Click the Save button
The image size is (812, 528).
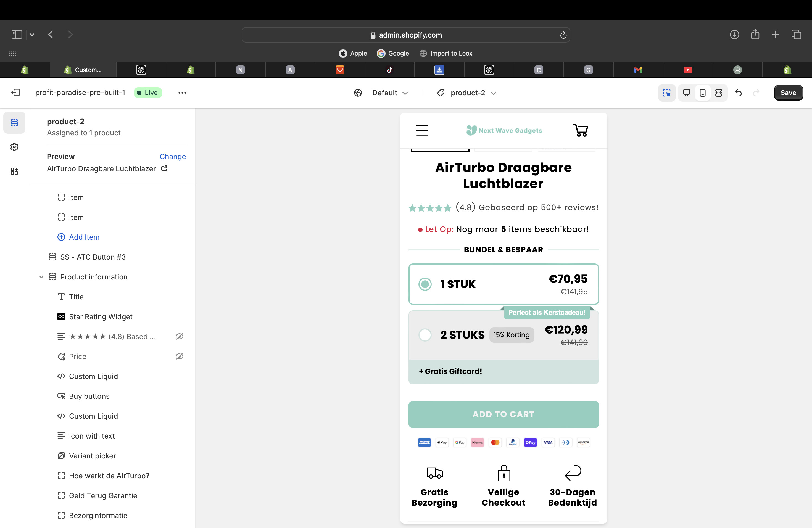coord(788,93)
